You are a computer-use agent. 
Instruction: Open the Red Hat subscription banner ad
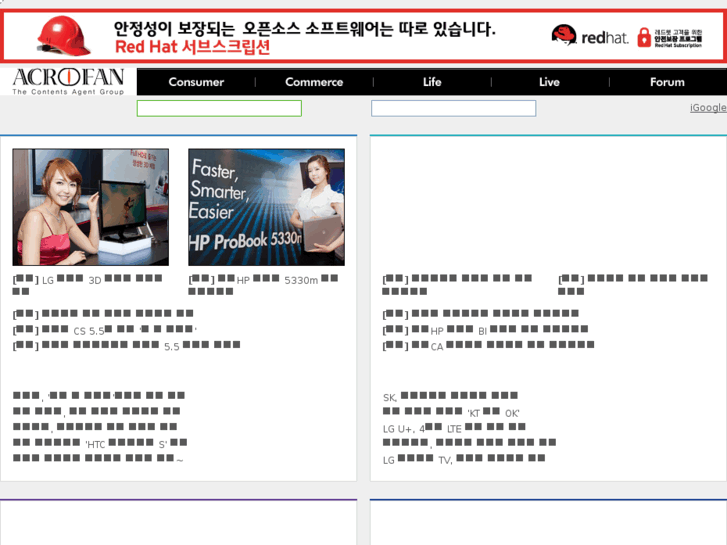364,36
